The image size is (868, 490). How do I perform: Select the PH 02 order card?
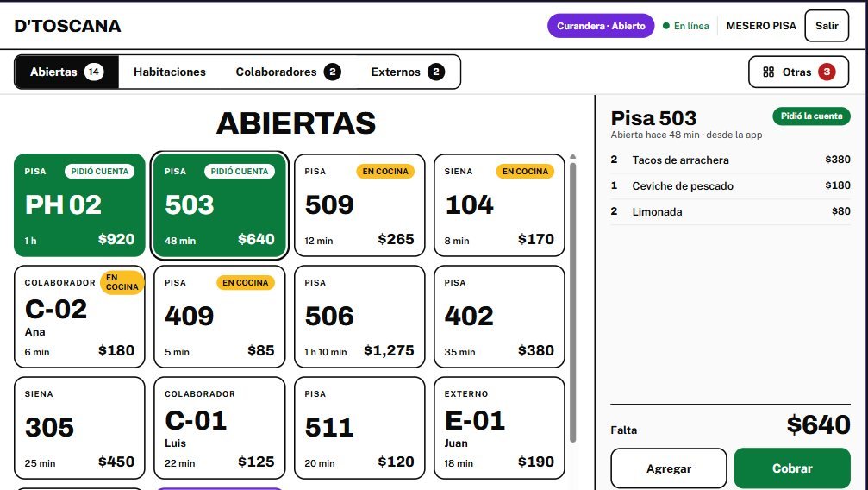pyautogui.click(x=79, y=205)
